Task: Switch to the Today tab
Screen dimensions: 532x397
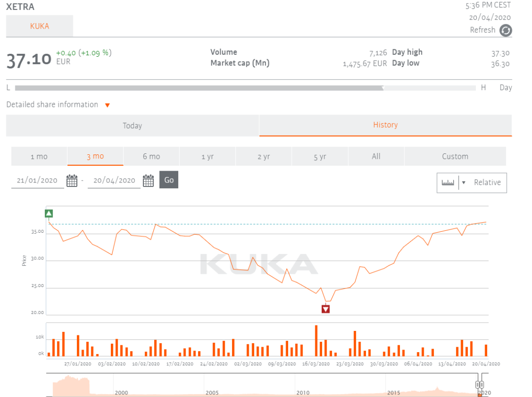Action: click(x=132, y=126)
